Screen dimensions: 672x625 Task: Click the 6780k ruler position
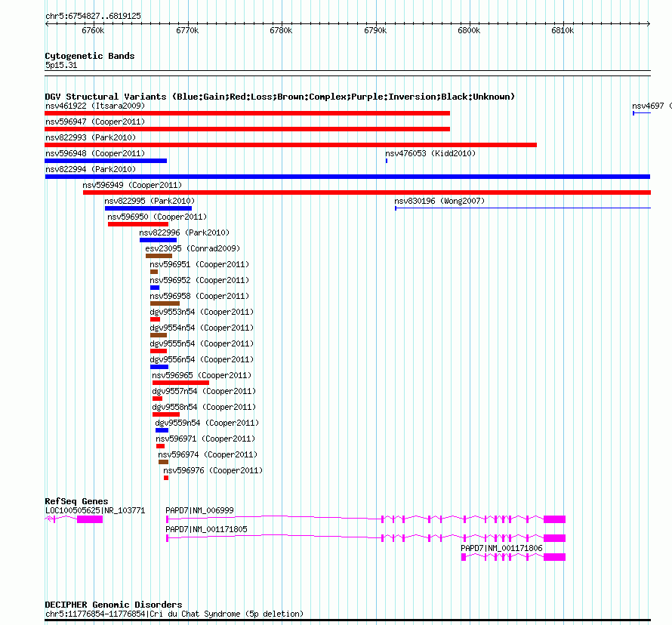[x=281, y=30]
